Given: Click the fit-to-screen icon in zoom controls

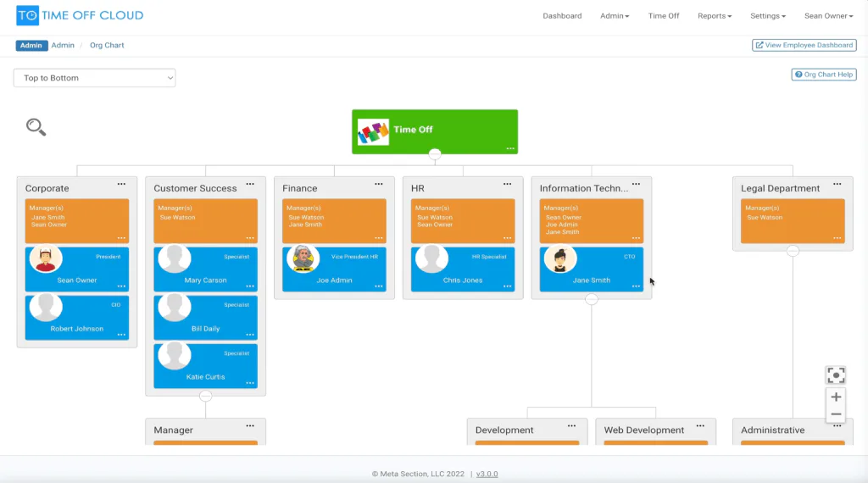Looking at the screenshot, I should click(836, 375).
